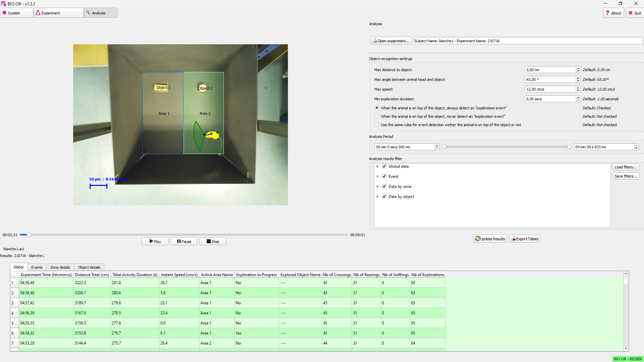Click the Experiment flask icon
This screenshot has height=362, width=644.
[x=38, y=13]
